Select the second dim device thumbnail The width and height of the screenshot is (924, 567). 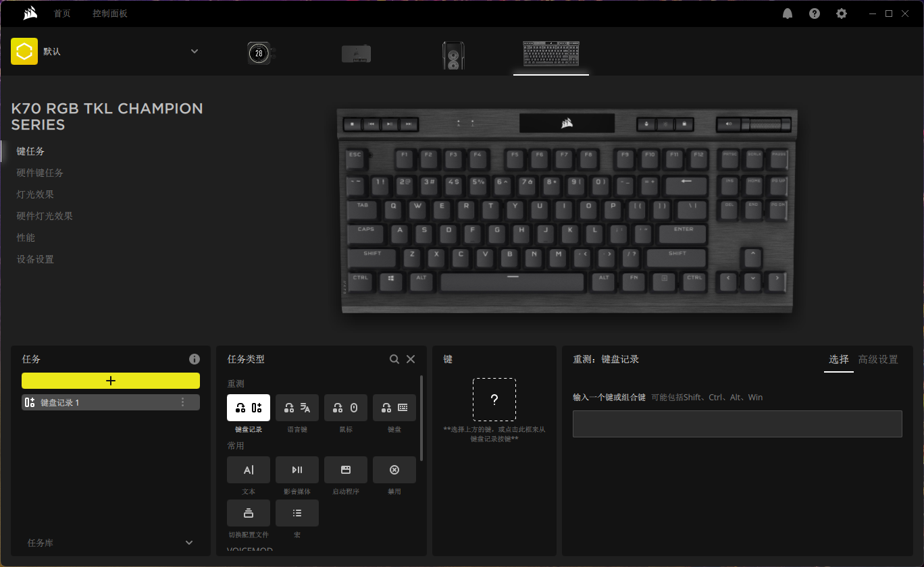[356, 54]
